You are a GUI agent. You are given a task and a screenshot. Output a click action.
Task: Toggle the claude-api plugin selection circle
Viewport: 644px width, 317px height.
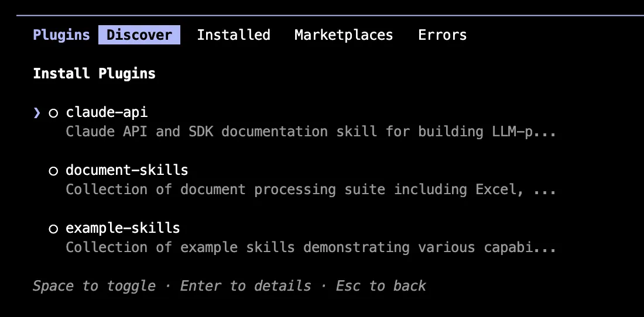[x=53, y=113]
